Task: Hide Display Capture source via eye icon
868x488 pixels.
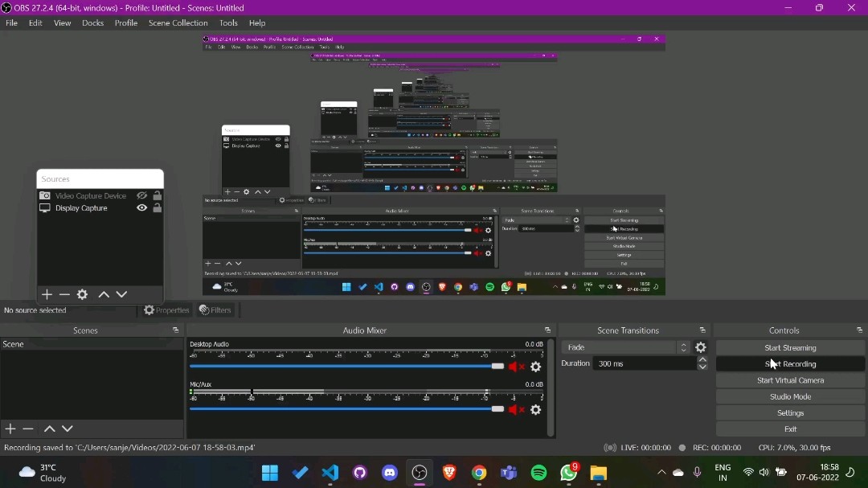Action: (x=141, y=207)
